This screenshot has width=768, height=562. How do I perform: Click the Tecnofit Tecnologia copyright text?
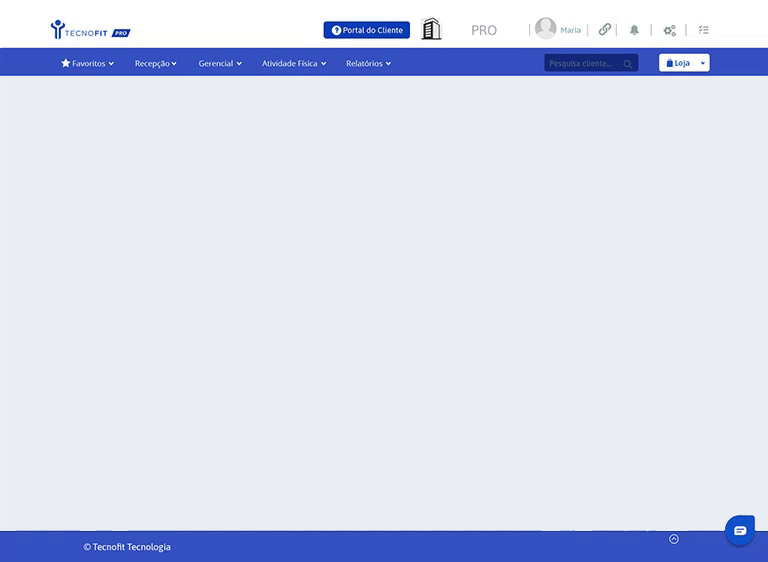[127, 547]
